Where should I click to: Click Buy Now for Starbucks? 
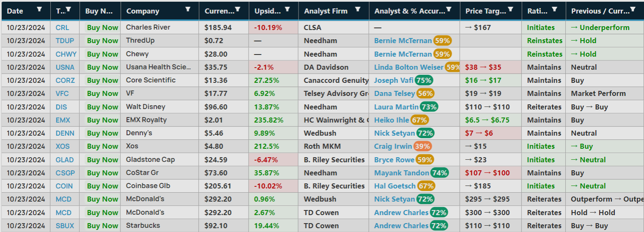point(102,226)
